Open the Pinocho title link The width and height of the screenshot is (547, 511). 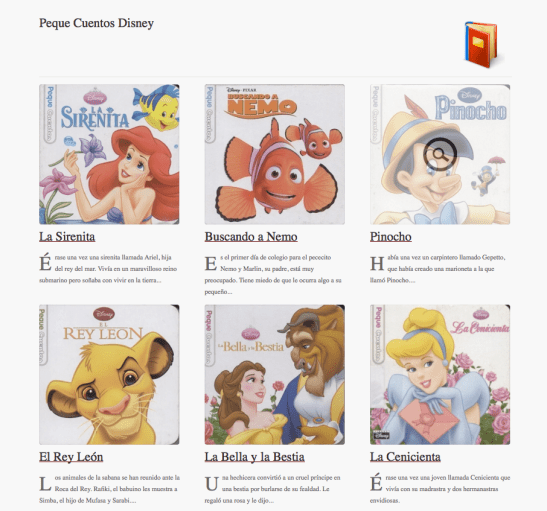coord(391,236)
